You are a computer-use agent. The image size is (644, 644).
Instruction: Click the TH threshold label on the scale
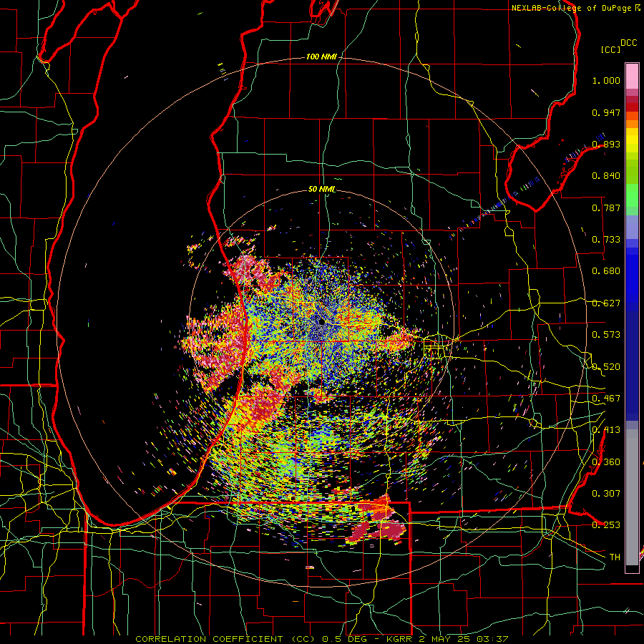point(615,557)
